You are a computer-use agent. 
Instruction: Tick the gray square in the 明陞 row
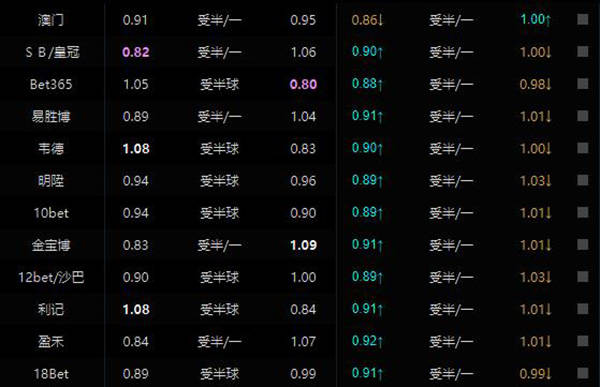pos(582,180)
